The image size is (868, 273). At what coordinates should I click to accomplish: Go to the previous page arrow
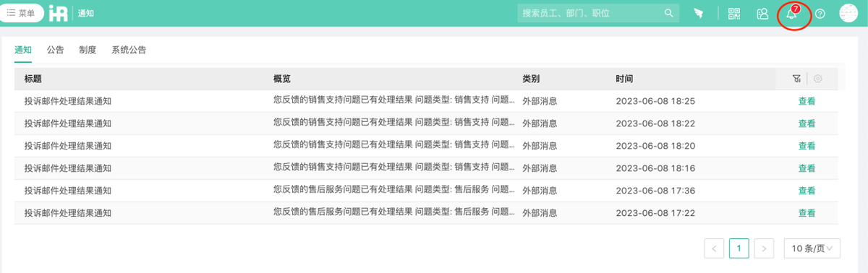(x=714, y=248)
